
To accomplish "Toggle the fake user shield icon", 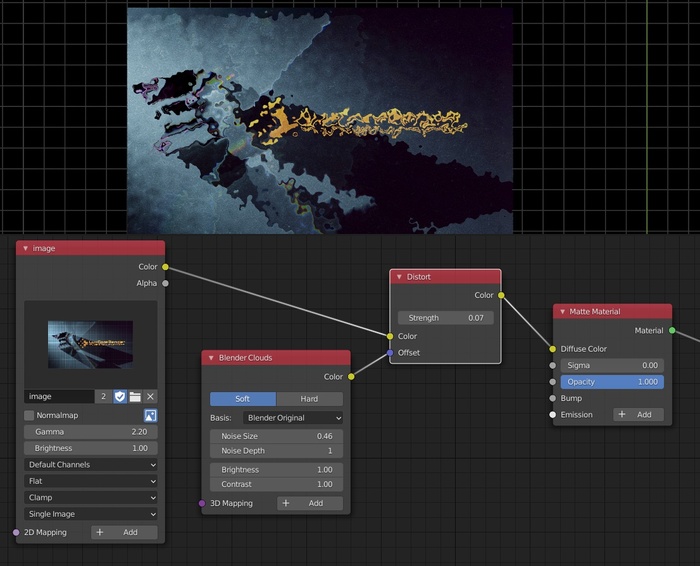I will (120, 397).
